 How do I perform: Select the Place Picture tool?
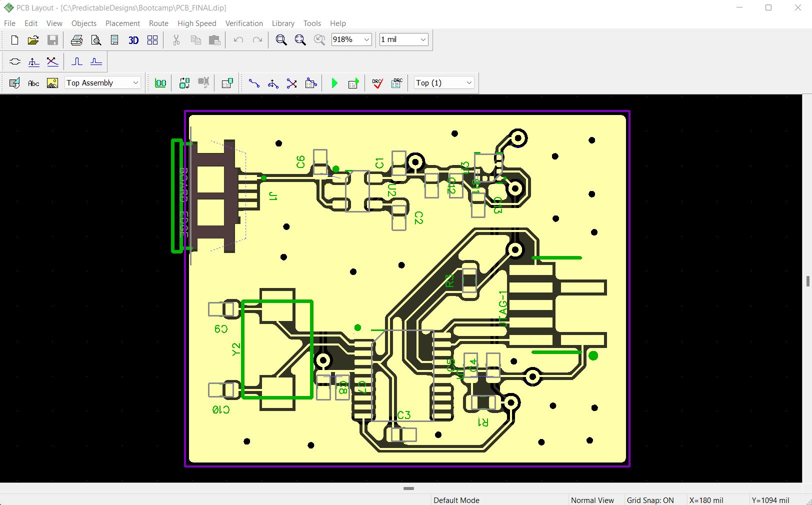coord(52,83)
